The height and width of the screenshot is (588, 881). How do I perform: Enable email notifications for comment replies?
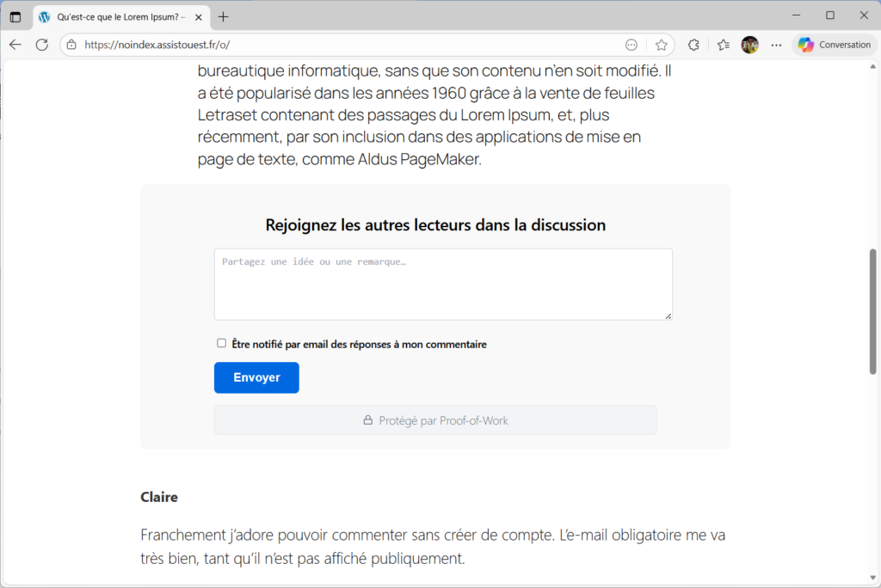coord(221,343)
